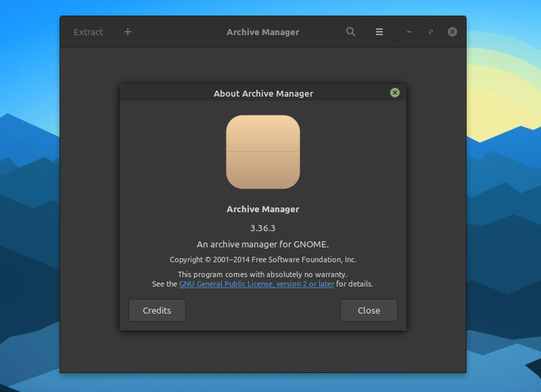541x392 pixels.
Task: Dismiss About dialog with green X badge
Action: click(395, 93)
